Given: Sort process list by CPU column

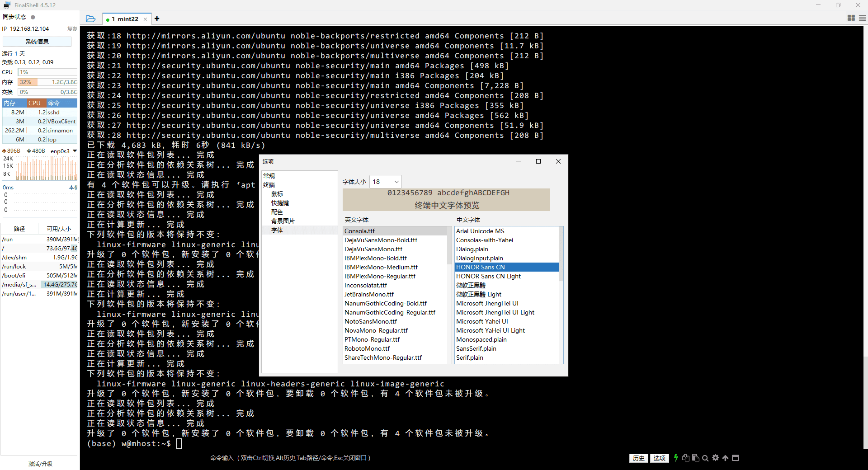Looking at the screenshot, I should [x=37, y=103].
